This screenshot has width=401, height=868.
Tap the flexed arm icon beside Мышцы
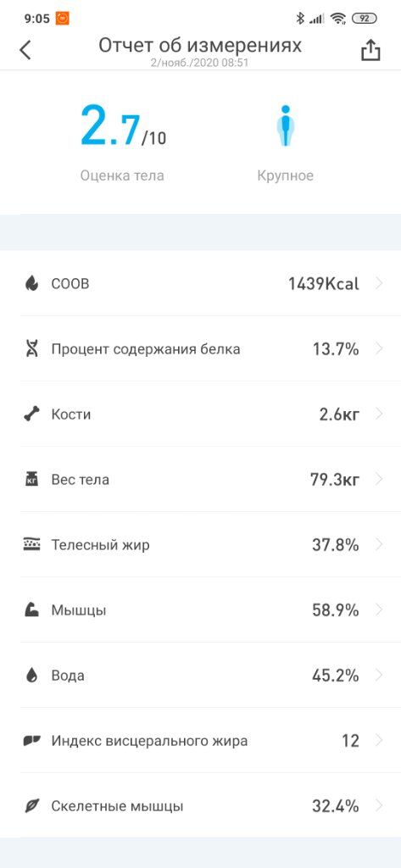(x=31, y=610)
